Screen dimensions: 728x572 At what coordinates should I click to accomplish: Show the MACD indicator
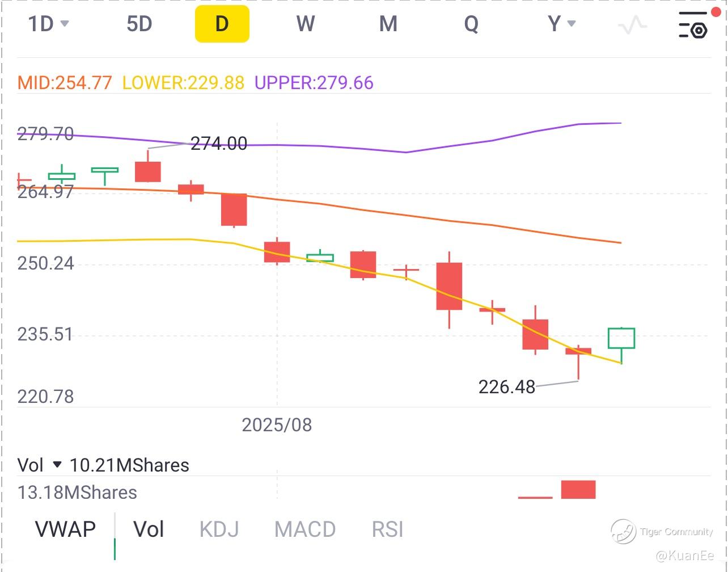point(305,529)
